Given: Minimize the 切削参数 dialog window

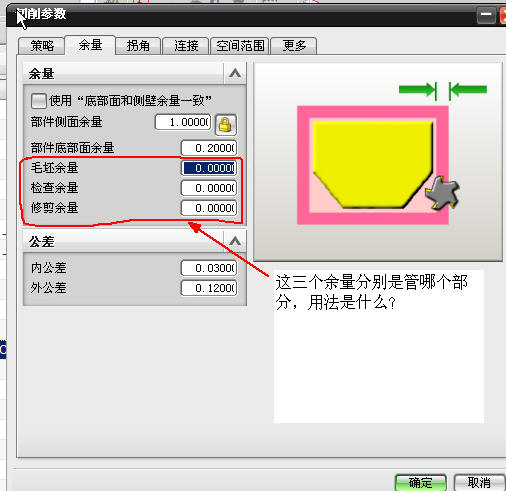Looking at the screenshot, I should pos(486,15).
